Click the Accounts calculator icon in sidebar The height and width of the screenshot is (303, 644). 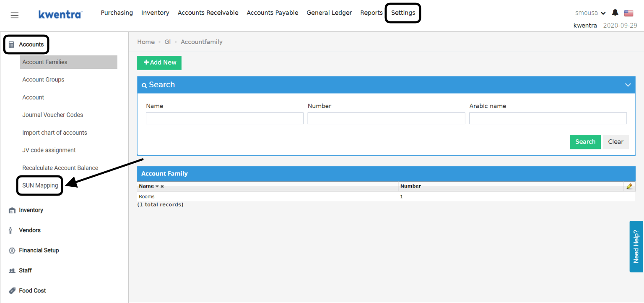(11, 44)
